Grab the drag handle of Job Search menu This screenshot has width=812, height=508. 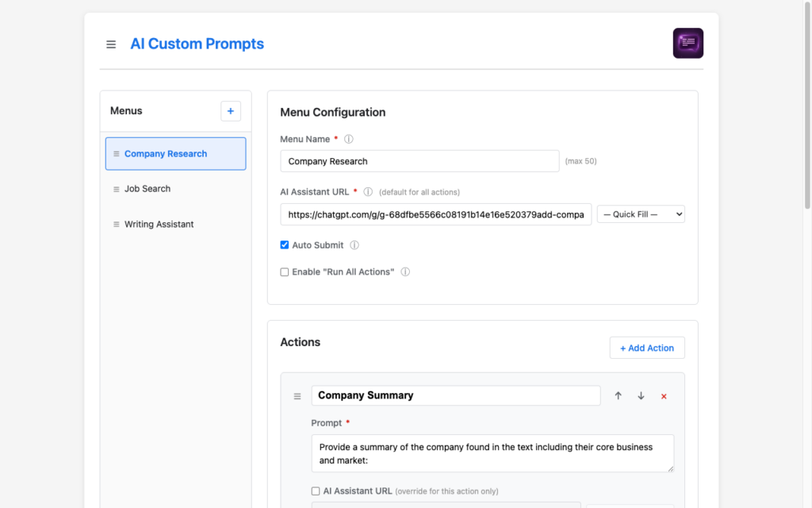point(116,189)
